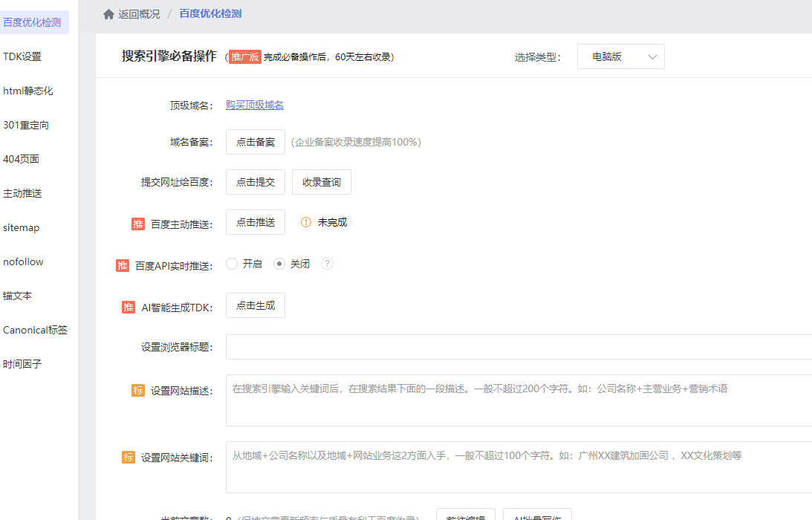This screenshot has width=812, height=520.
Task: Open the 301重定向 sidebar item
Action: click(x=26, y=125)
